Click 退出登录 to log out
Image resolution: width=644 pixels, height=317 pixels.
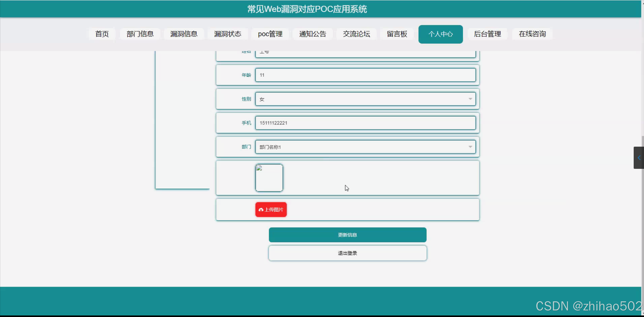coord(347,253)
